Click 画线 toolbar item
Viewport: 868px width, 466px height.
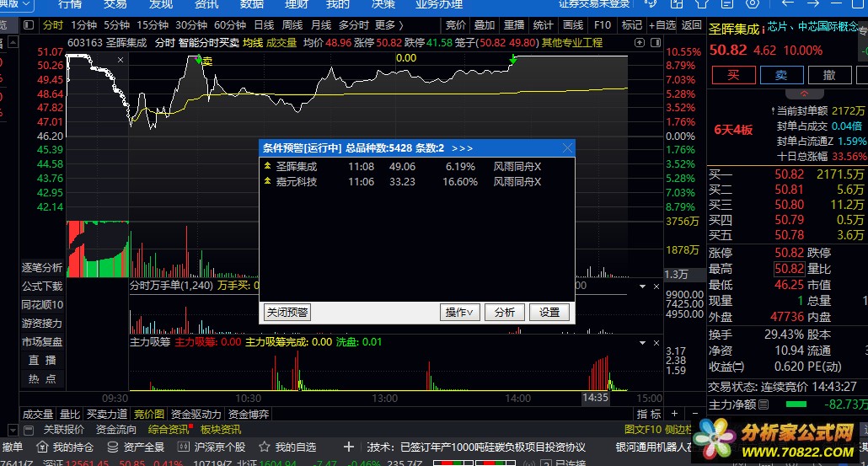(572, 25)
